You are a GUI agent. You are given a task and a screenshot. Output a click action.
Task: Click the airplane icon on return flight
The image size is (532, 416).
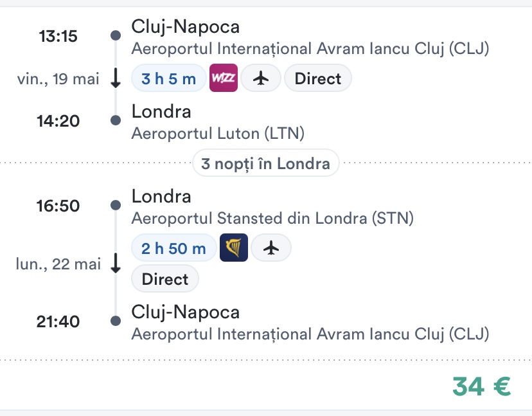pyautogui.click(x=271, y=248)
